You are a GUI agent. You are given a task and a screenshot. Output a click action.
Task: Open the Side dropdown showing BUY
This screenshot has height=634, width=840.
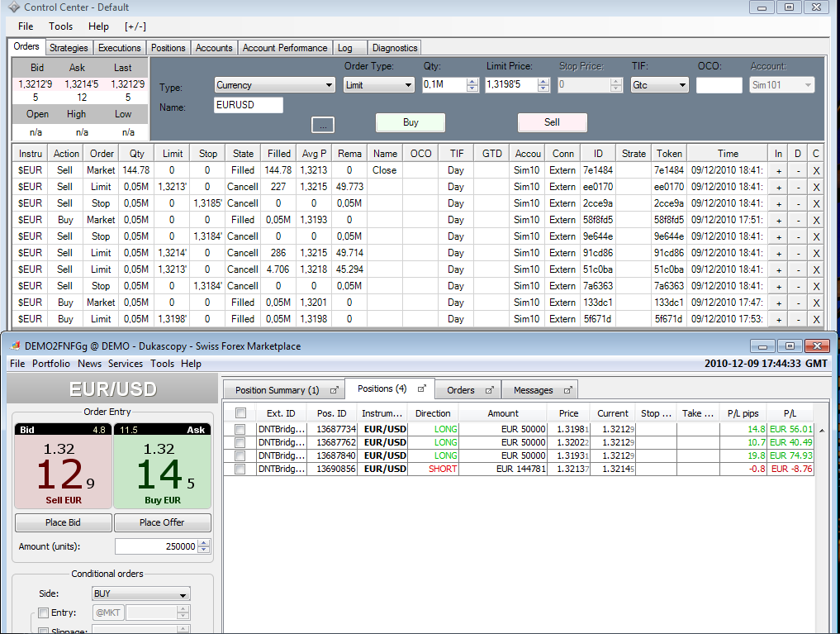(141, 593)
